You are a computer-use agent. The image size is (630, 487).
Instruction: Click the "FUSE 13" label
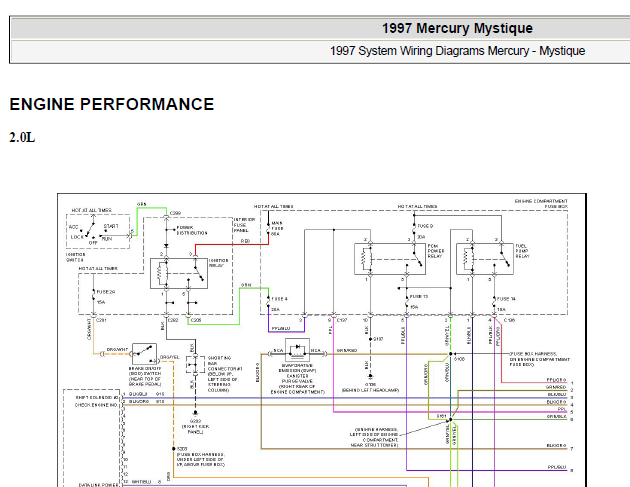(x=419, y=297)
